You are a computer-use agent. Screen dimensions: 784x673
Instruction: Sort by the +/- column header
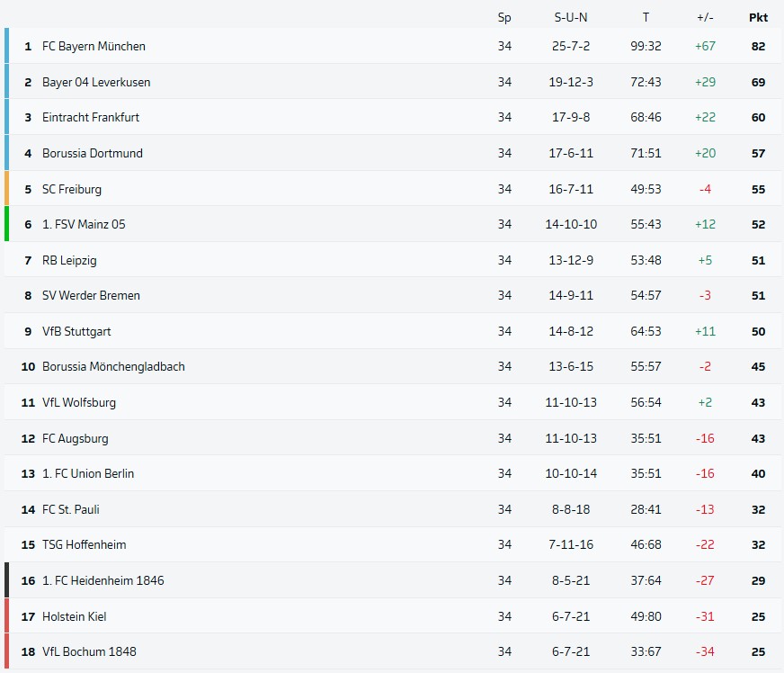coord(705,17)
